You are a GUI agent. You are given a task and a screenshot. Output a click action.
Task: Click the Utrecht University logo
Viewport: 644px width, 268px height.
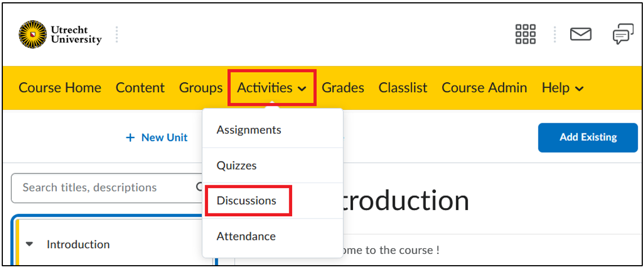pos(60,34)
